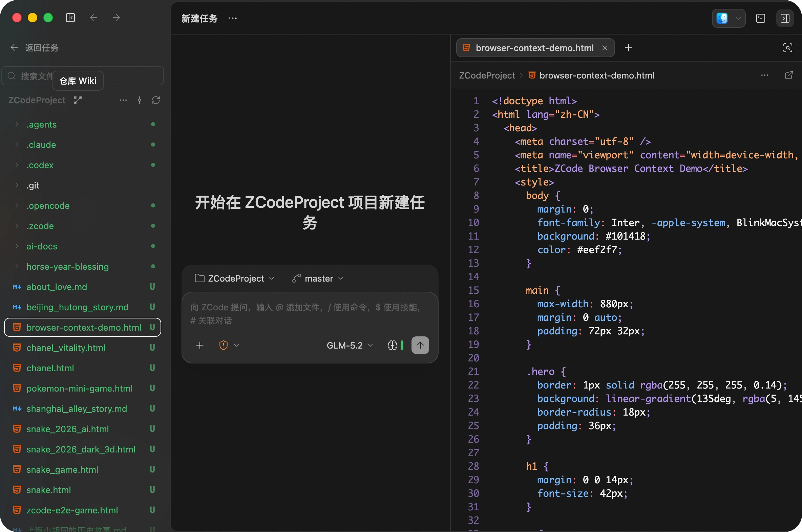Add attachment with the plus button in prompt box
Screen dimensions: 802x532
[200, 346]
